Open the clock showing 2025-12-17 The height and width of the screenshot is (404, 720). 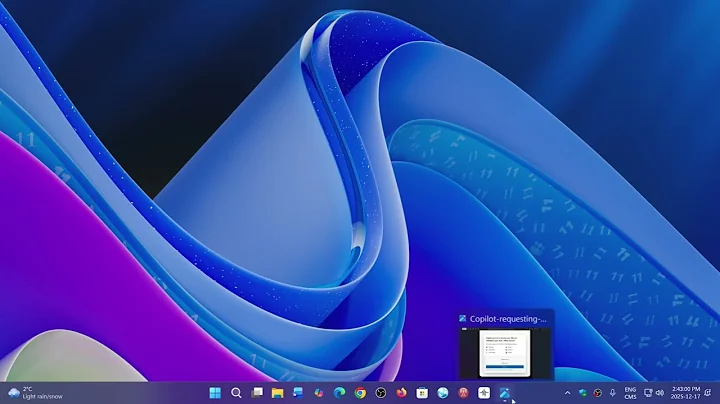click(x=686, y=393)
